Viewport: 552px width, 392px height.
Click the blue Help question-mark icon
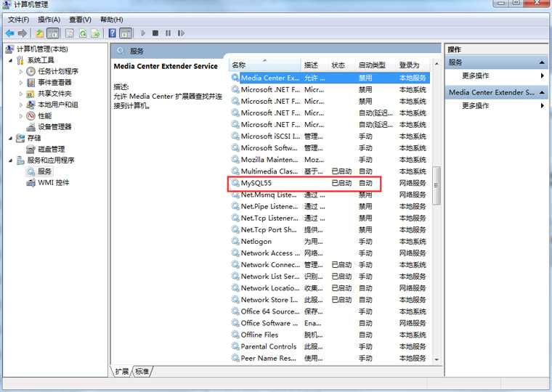pyautogui.click(x=113, y=33)
